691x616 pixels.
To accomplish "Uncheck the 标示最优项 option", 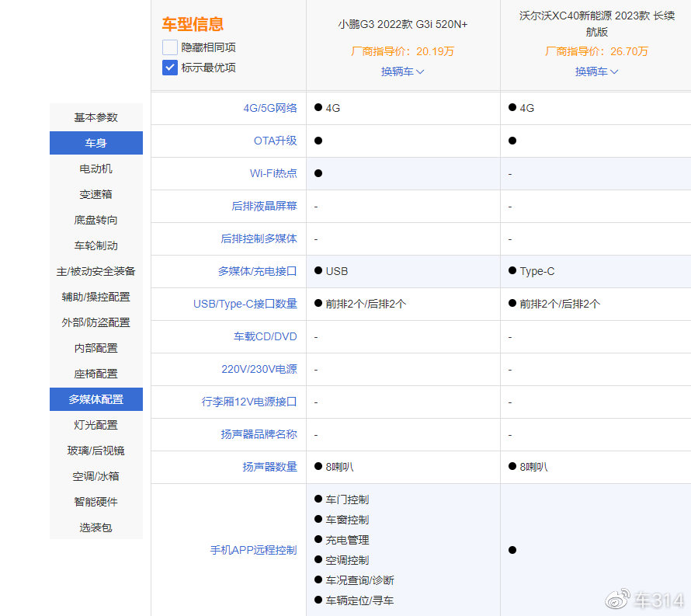I will 168,68.
